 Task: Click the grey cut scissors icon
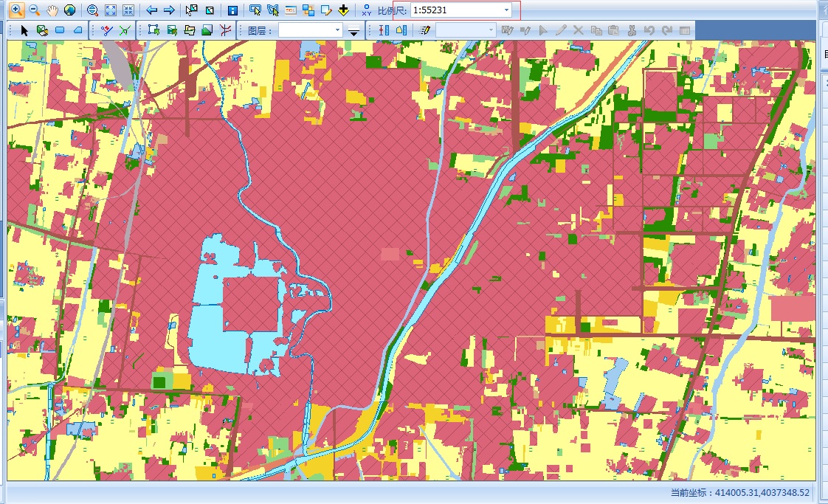pos(632,30)
